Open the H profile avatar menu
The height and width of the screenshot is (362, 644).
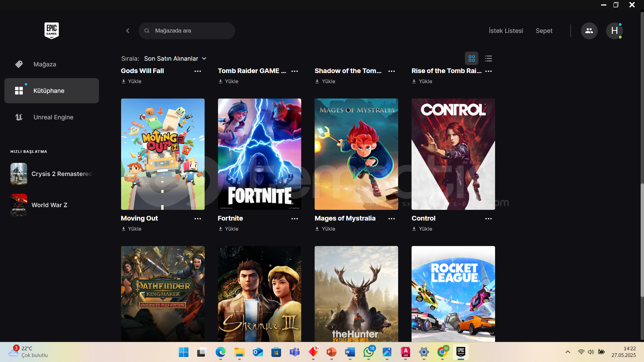[x=614, y=31]
